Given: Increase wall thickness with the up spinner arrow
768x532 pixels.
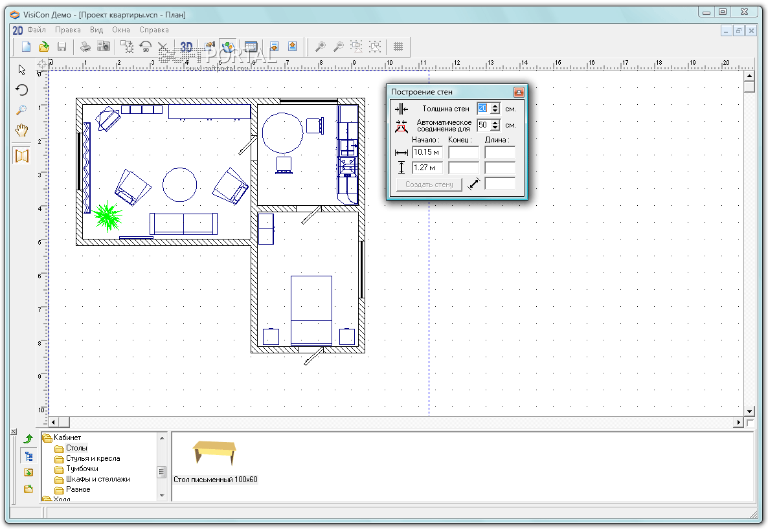Looking at the screenshot, I should point(495,105).
